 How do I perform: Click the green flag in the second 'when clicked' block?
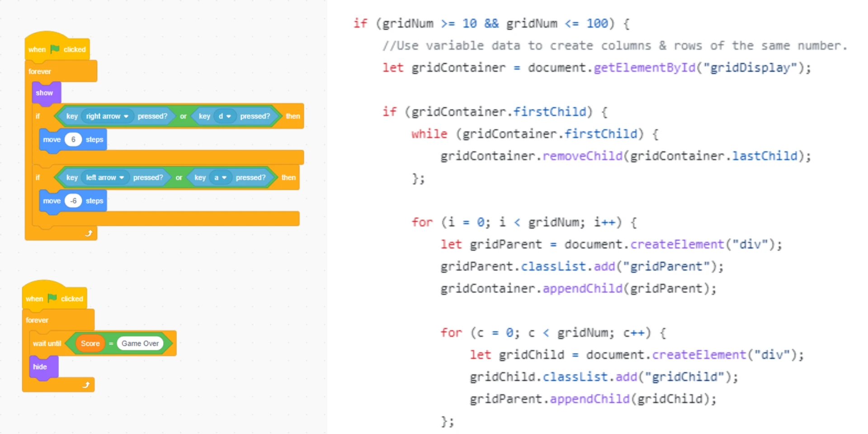pyautogui.click(x=52, y=298)
